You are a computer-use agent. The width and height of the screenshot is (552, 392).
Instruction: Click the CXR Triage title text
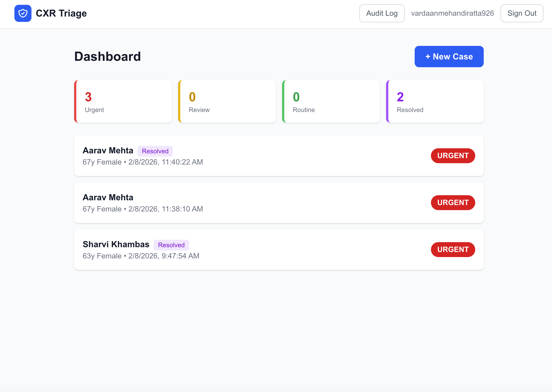coord(61,13)
